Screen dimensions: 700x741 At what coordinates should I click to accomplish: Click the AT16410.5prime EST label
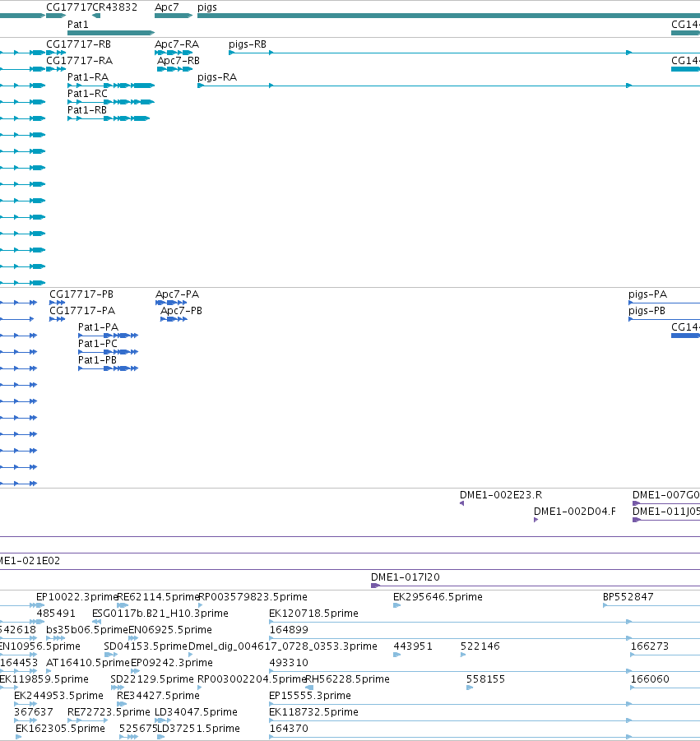tap(87, 663)
